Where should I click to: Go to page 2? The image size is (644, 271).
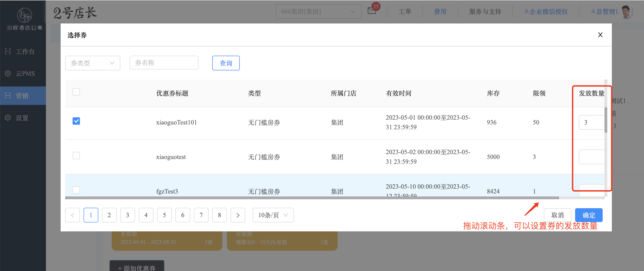[109, 215]
